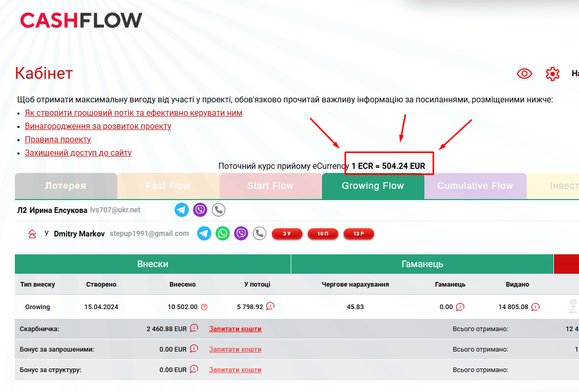Screen dimensions: 579x392
Task: Click the Внески section header
Action: 153,264
